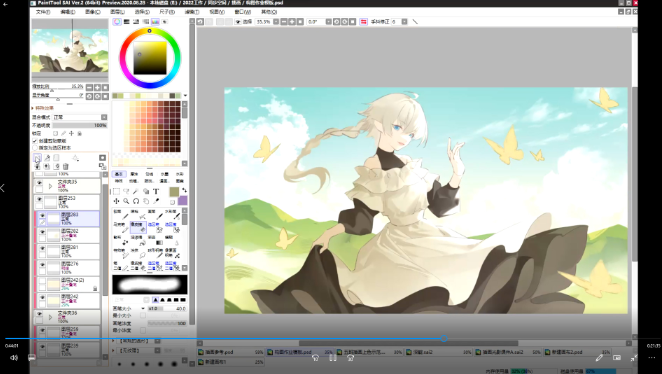The height and width of the screenshot is (374, 662).
Task: Create a new linework layer
Action: 47,158
